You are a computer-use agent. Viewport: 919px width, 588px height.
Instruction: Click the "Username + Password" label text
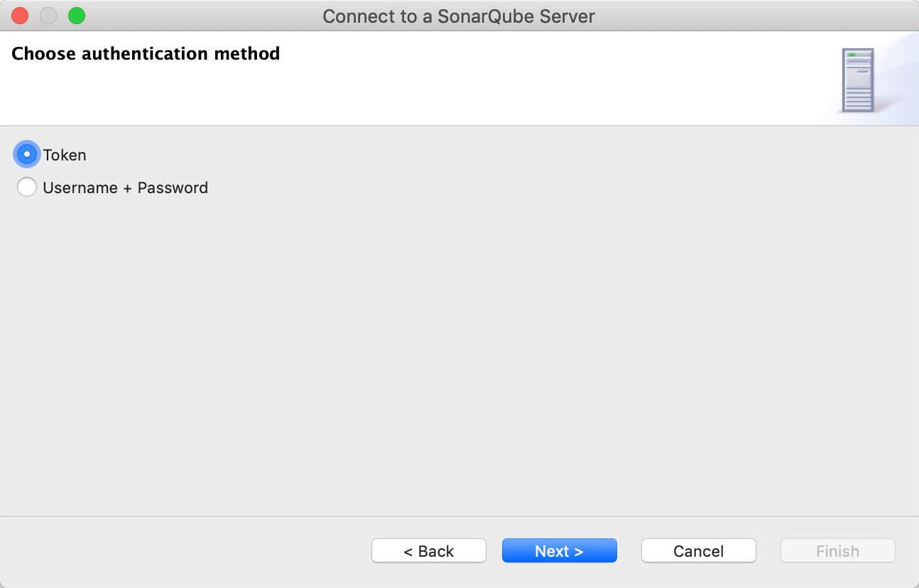[x=125, y=187]
